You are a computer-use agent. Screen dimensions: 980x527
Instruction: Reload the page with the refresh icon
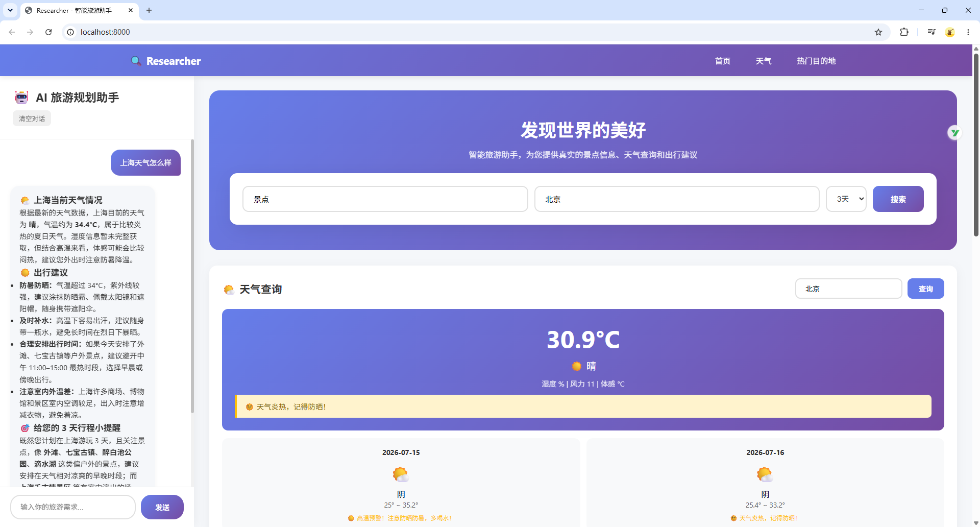(x=48, y=32)
